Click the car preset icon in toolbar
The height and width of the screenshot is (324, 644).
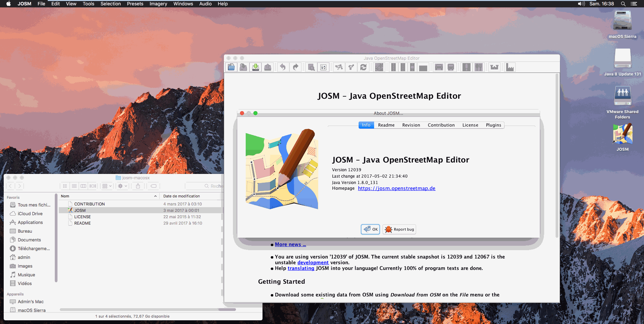(x=439, y=67)
